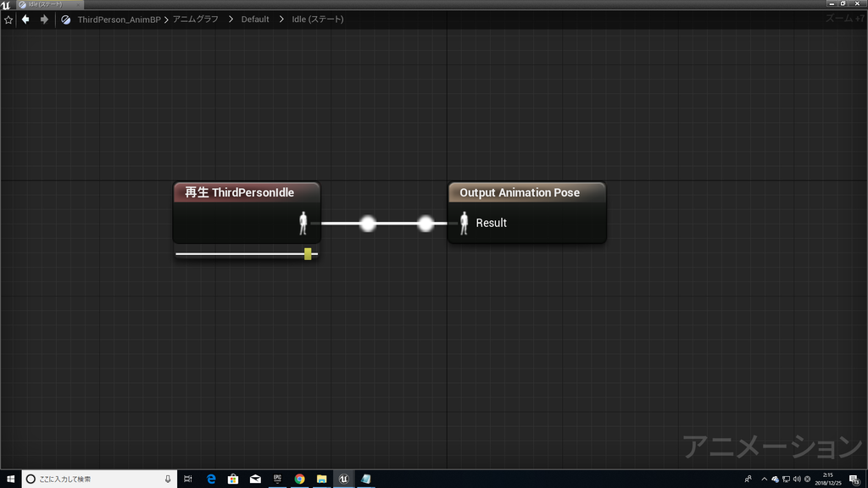The height and width of the screenshot is (488, 868).
Task: Open the clock and date display
Action: tap(828, 480)
